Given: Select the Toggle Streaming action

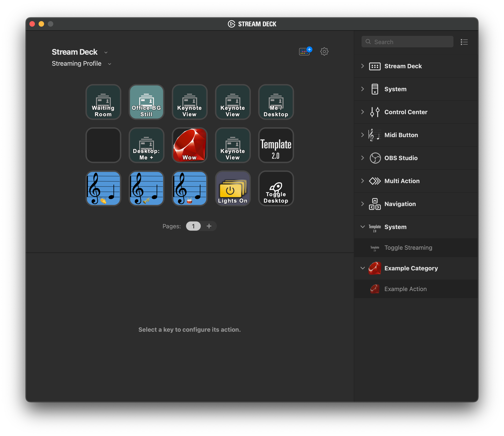Looking at the screenshot, I should (408, 248).
